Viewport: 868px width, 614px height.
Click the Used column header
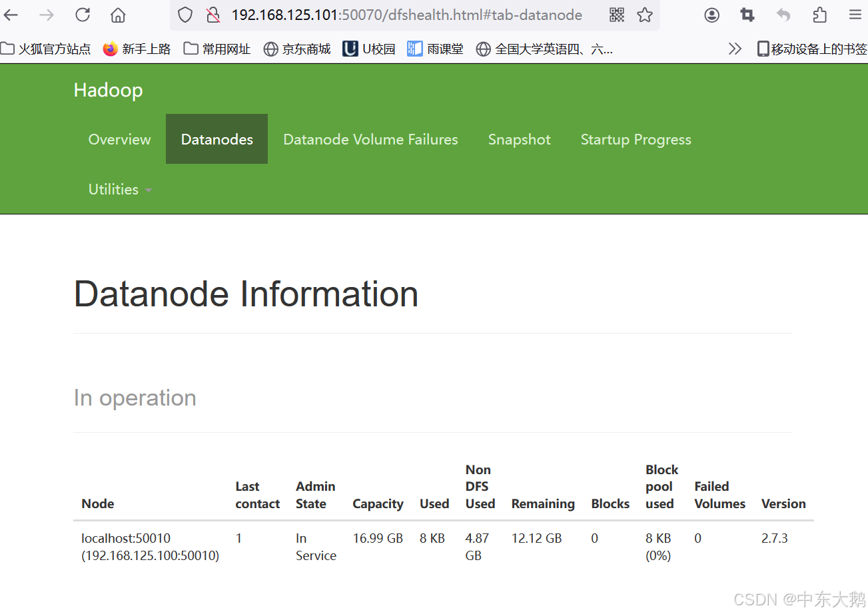(x=434, y=503)
